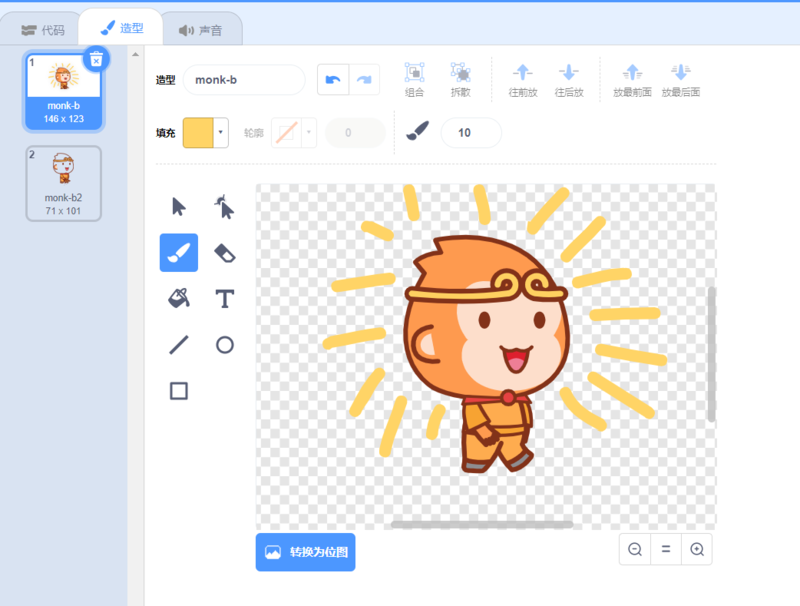Open the fill color dropdown arrow
Image resolution: width=800 pixels, height=606 pixels.
coord(220,133)
